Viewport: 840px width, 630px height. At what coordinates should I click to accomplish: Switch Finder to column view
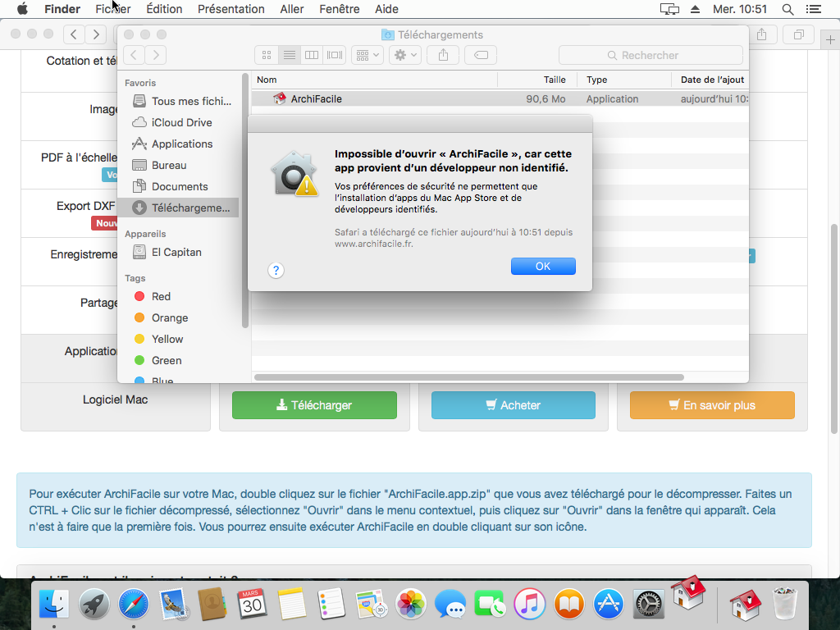[312, 55]
